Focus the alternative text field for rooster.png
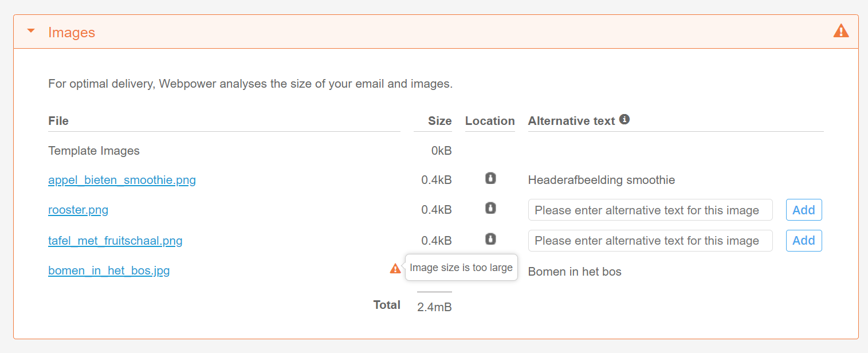Image resolution: width=868 pixels, height=353 pixels. (x=650, y=210)
